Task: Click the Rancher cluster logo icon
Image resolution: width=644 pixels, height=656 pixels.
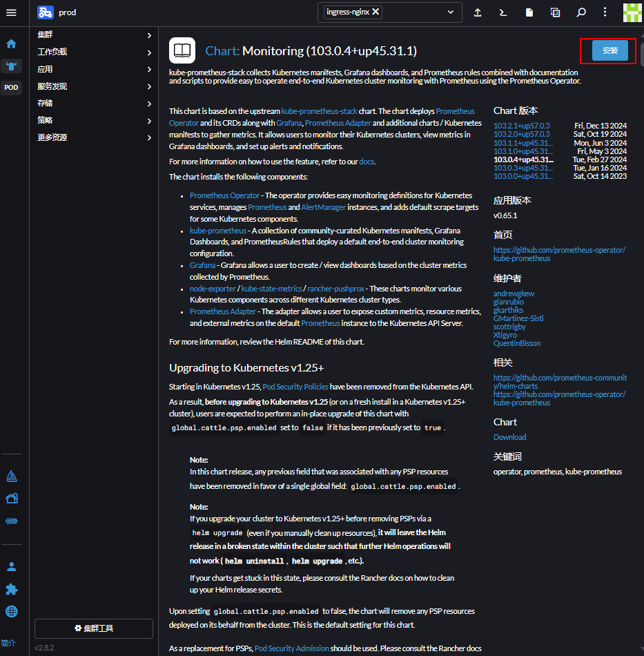Action: pos(45,12)
